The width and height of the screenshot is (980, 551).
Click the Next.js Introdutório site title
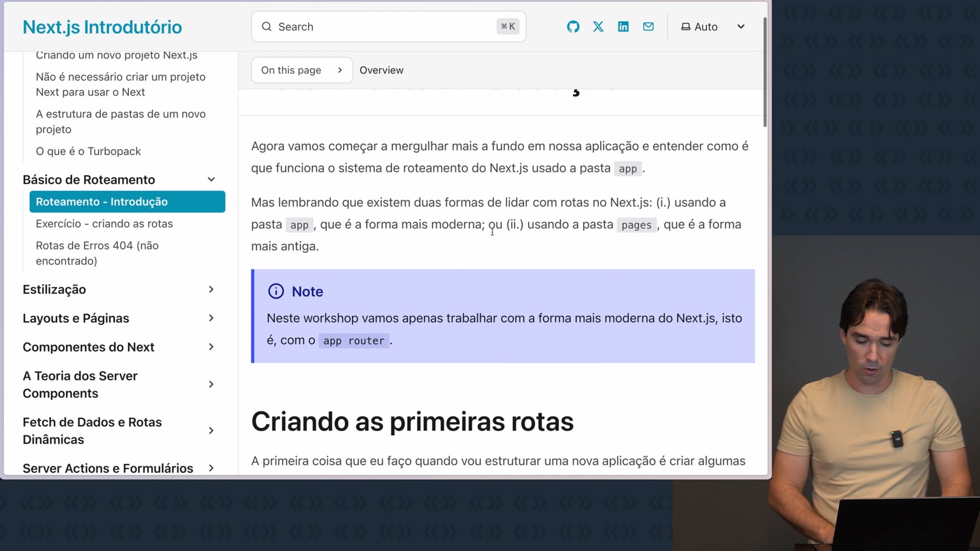pos(102,27)
